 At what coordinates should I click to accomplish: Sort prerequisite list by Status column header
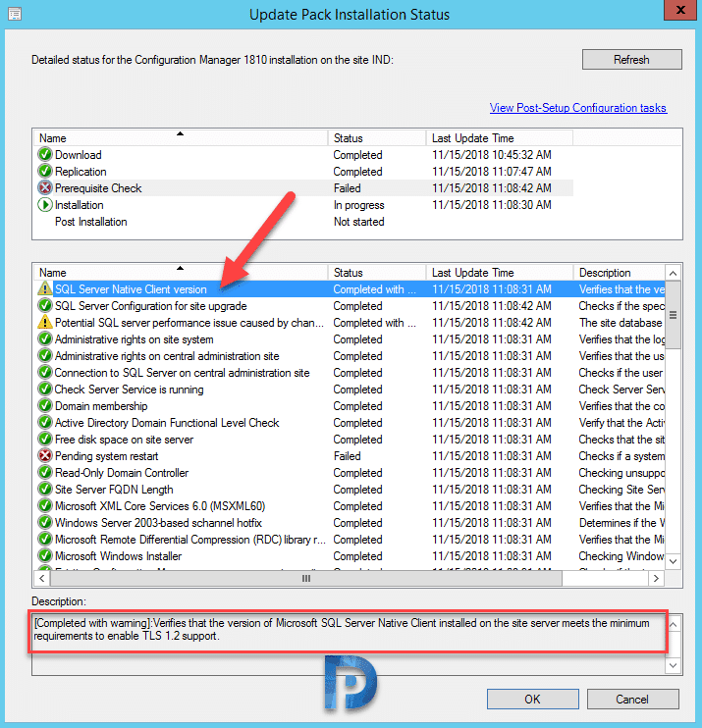[x=377, y=273]
